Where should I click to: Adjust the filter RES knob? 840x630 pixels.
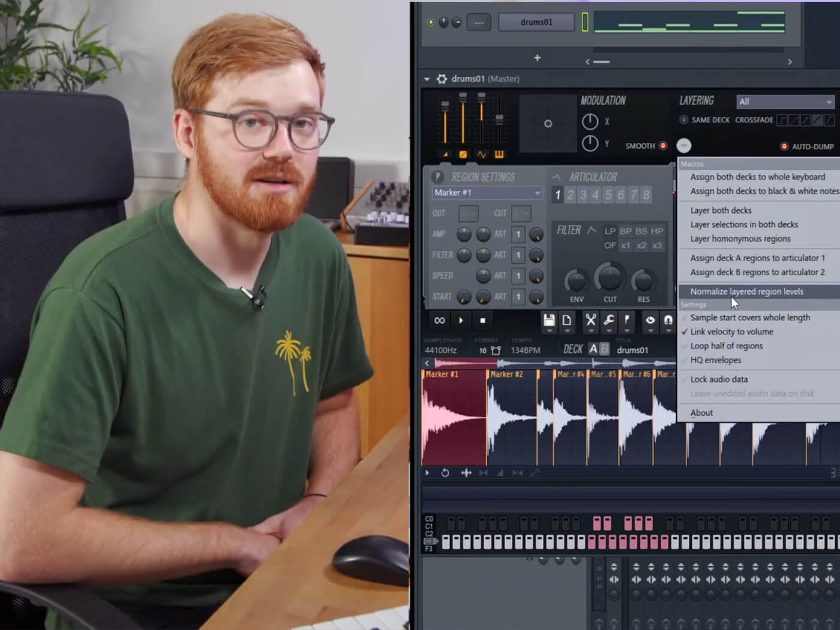pos(643,281)
